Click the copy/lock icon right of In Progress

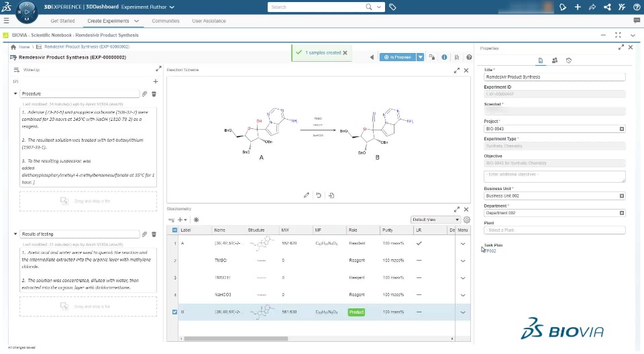tap(432, 57)
